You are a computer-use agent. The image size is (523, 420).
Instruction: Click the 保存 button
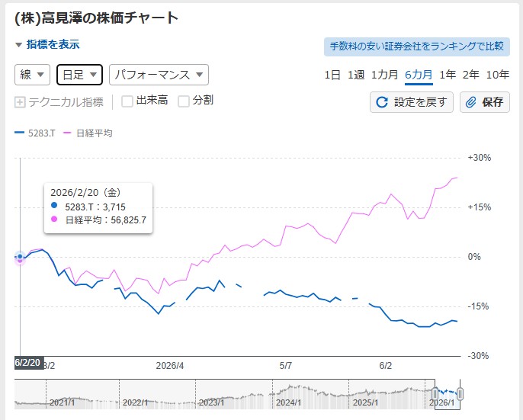pos(485,102)
